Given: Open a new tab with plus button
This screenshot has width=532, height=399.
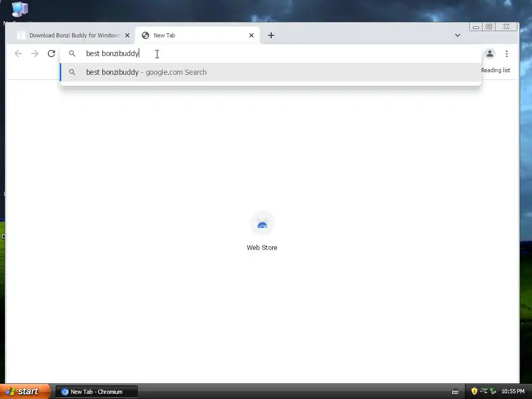Looking at the screenshot, I should 271,35.
